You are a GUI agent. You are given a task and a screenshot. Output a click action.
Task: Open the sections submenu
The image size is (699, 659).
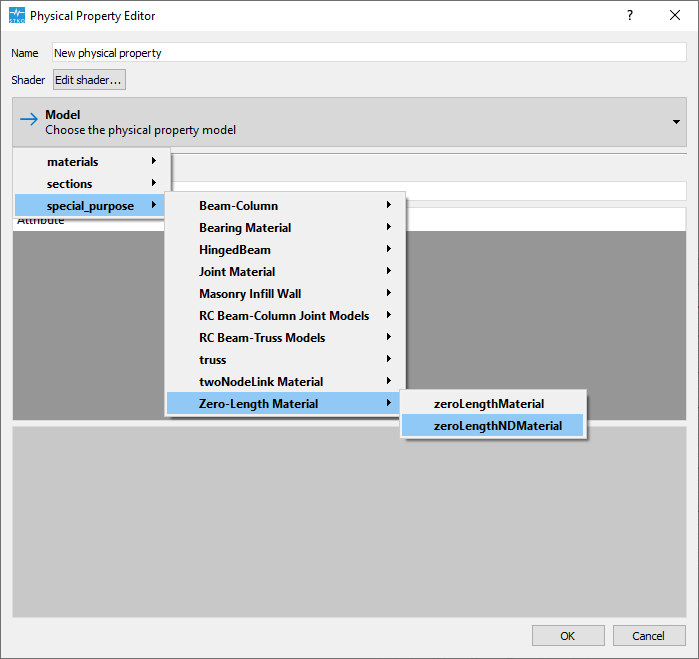click(91, 183)
